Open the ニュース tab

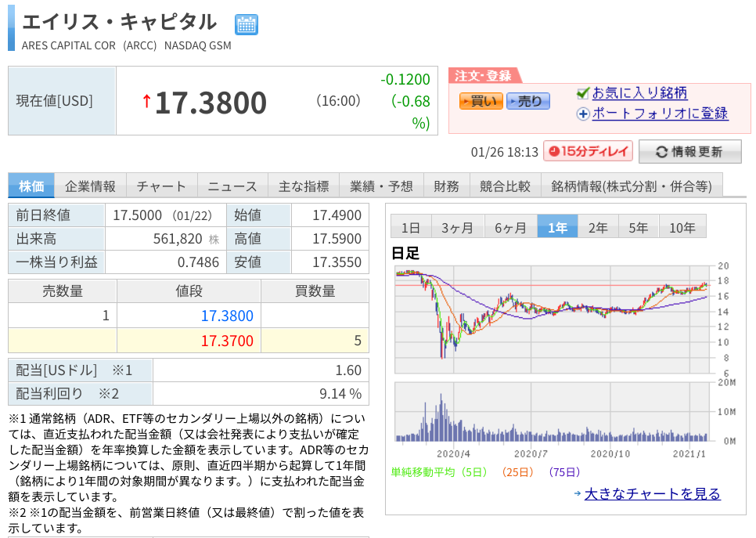pos(232,186)
